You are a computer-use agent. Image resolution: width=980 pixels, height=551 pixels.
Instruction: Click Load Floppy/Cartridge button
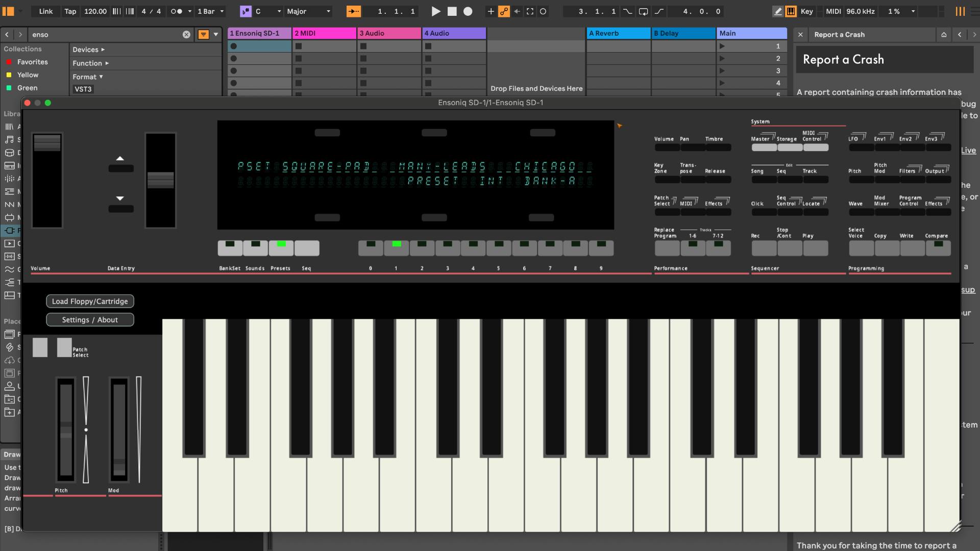point(90,302)
